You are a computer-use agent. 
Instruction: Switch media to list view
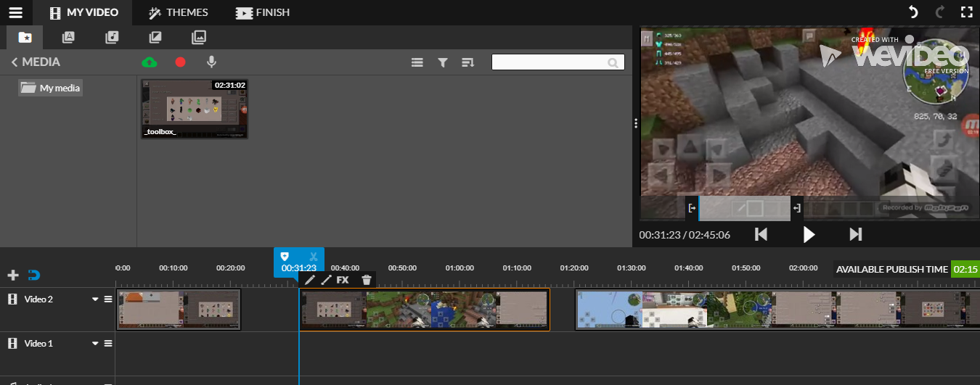click(417, 63)
